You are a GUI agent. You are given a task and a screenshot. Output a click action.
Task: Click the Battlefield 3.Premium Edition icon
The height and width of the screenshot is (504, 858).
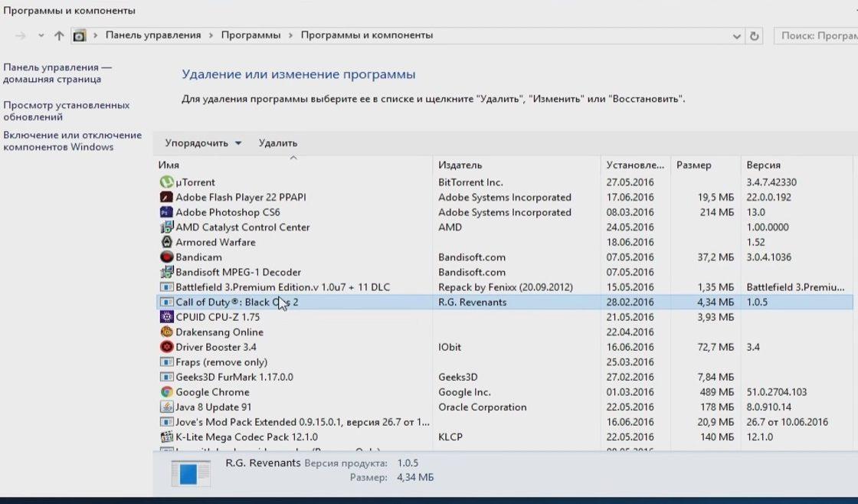coord(166,286)
